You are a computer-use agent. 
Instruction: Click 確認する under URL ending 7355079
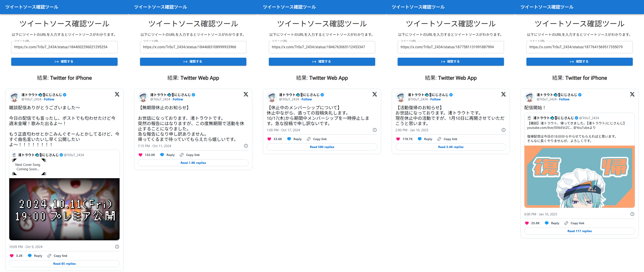pyautogui.click(x=579, y=62)
